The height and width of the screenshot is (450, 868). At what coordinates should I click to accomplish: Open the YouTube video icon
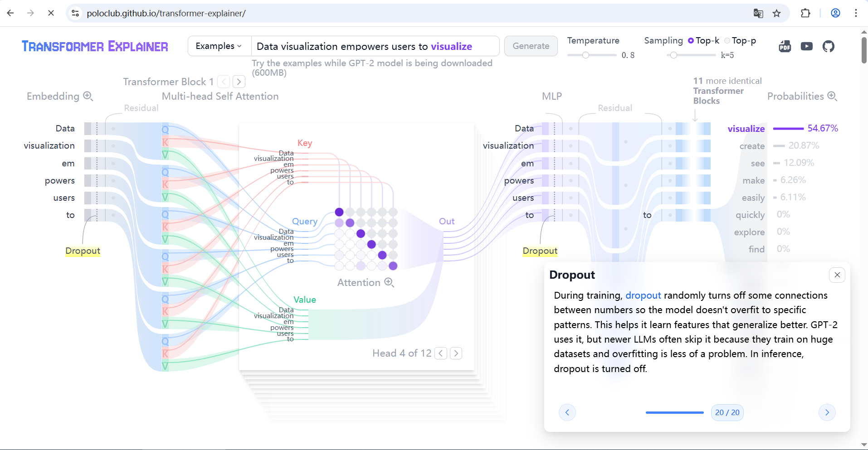click(x=807, y=46)
